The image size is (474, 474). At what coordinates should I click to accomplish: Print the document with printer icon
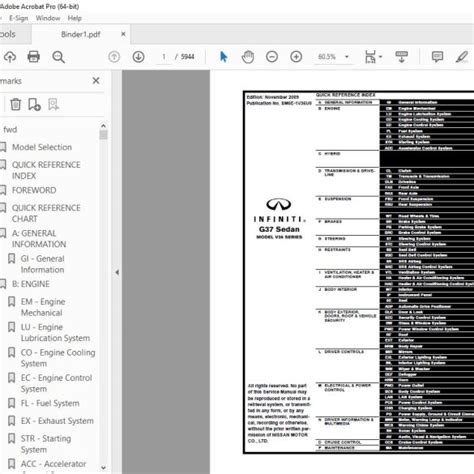tap(33, 57)
